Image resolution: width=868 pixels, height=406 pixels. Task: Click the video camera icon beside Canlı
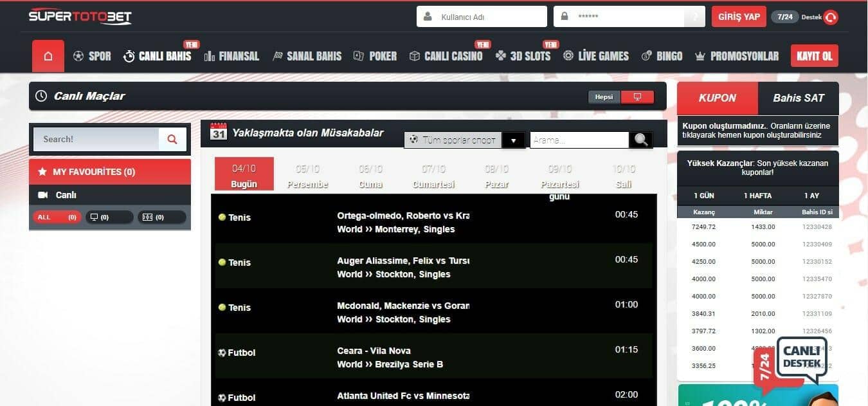(x=43, y=195)
